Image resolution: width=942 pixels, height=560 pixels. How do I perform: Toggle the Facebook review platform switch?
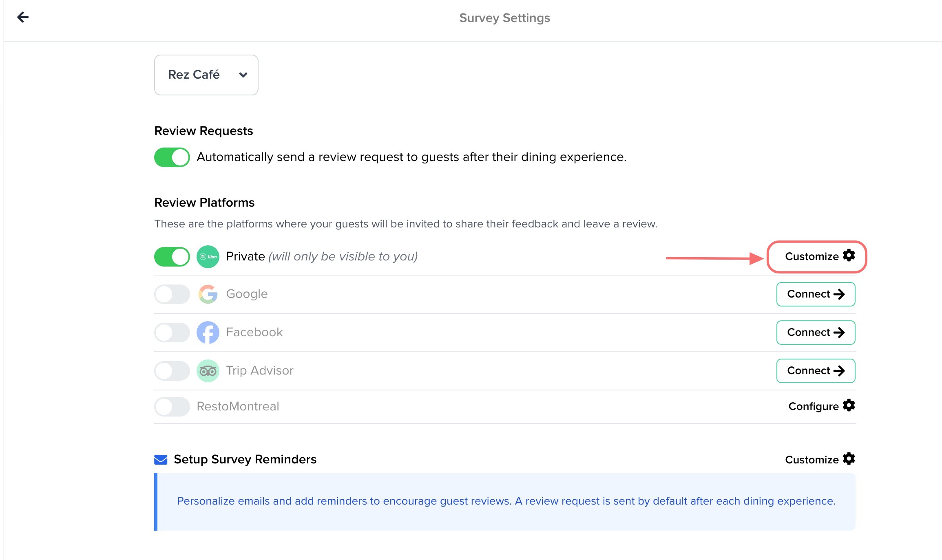172,333
